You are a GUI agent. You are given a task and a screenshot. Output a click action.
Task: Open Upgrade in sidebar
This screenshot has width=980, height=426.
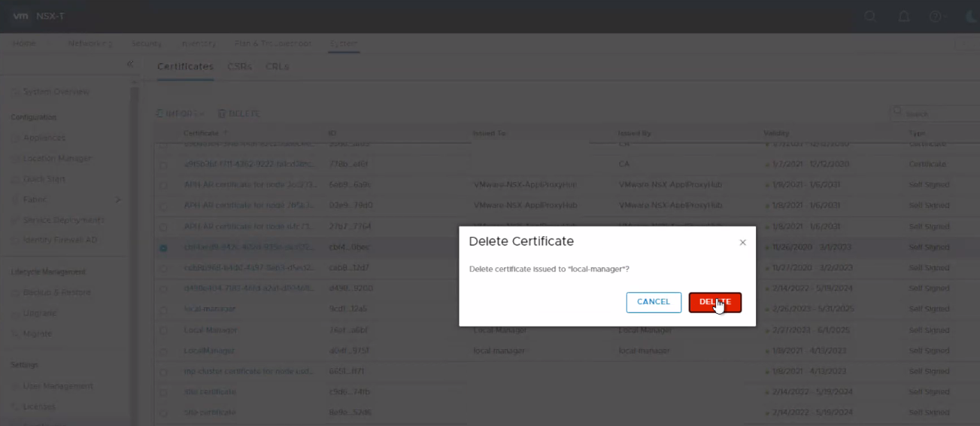40,313
